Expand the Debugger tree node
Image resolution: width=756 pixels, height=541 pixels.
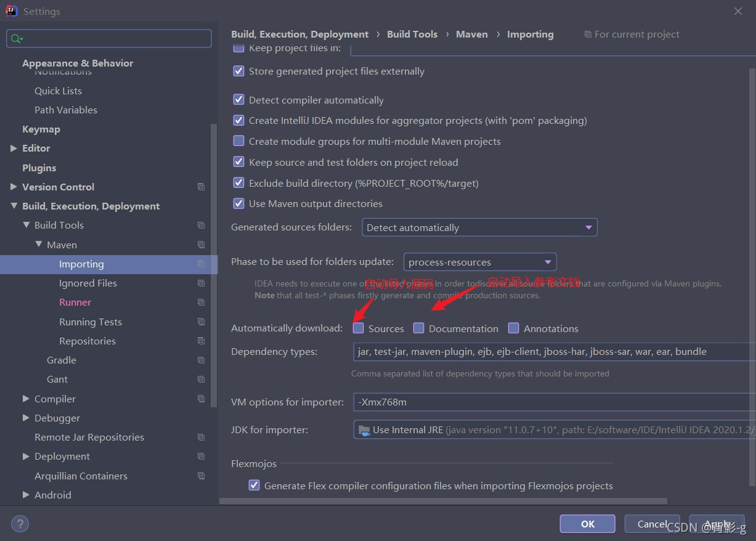tap(26, 418)
